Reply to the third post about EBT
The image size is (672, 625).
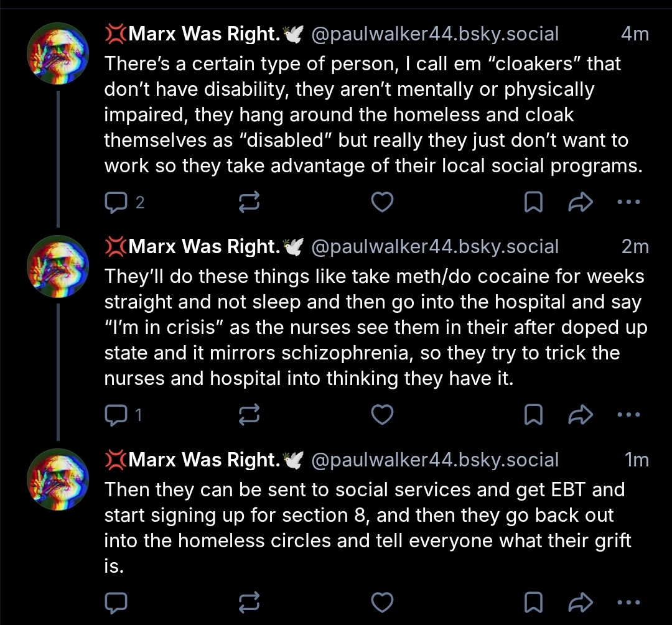pyautogui.click(x=116, y=601)
